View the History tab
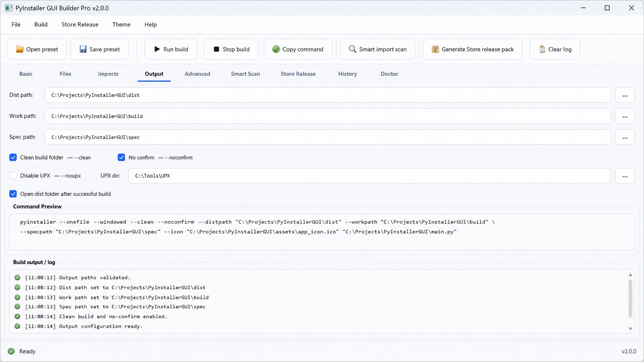644x362 pixels. tap(347, 74)
